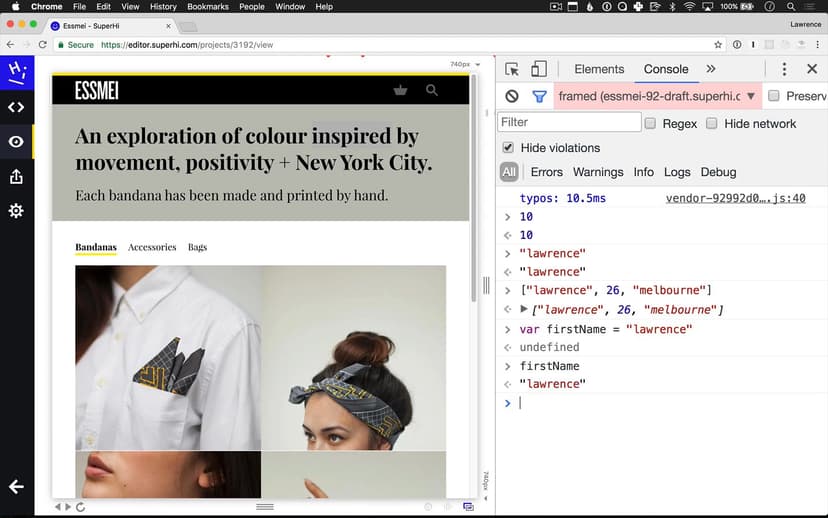Click the search magnifier on Essmei header
The height and width of the screenshot is (518, 828).
(432, 90)
